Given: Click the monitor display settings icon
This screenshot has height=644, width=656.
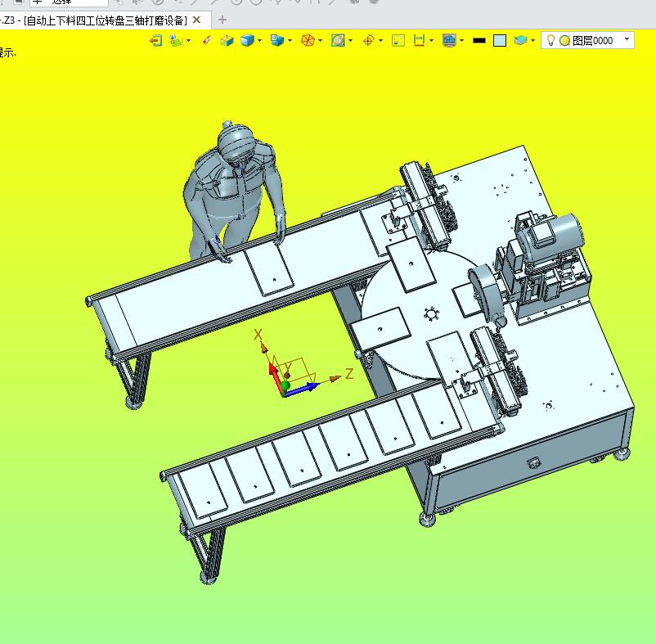Looking at the screenshot, I should tap(449, 41).
